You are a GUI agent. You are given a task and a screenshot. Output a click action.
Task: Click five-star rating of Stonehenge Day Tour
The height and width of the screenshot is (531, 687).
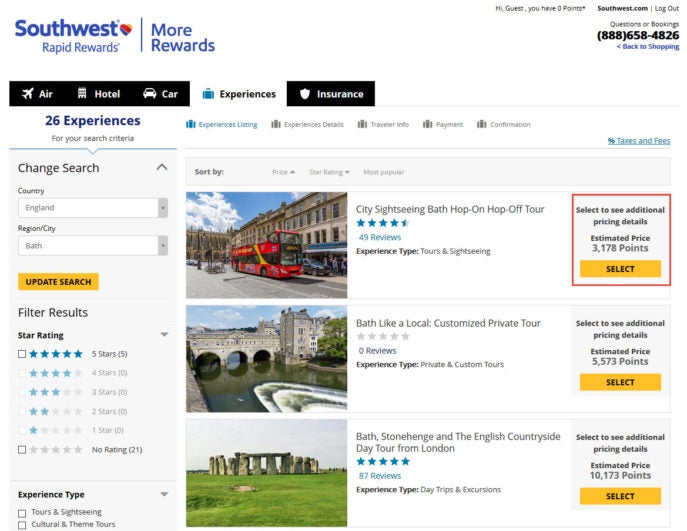382,461
